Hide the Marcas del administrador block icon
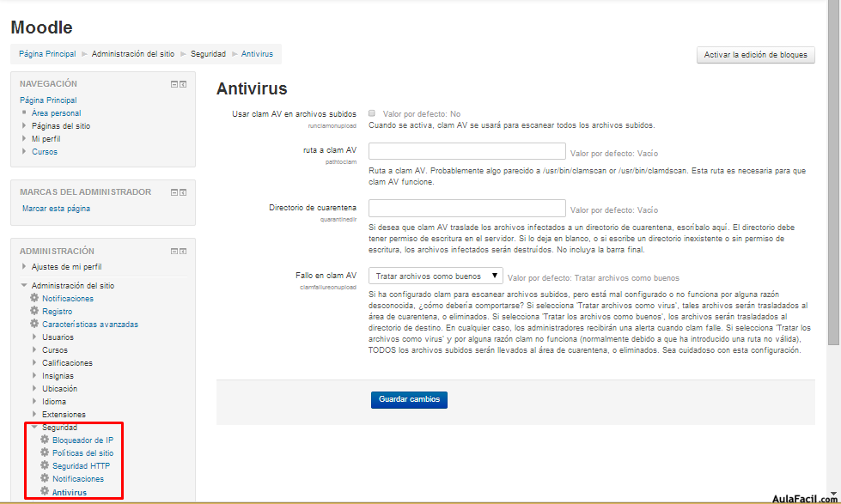The image size is (841, 504). [x=174, y=192]
